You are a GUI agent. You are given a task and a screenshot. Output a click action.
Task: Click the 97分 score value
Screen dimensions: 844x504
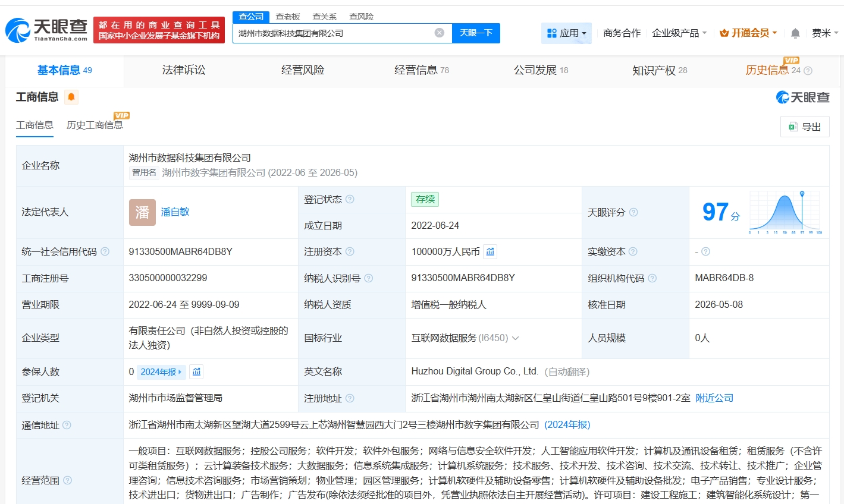pyautogui.click(x=721, y=212)
